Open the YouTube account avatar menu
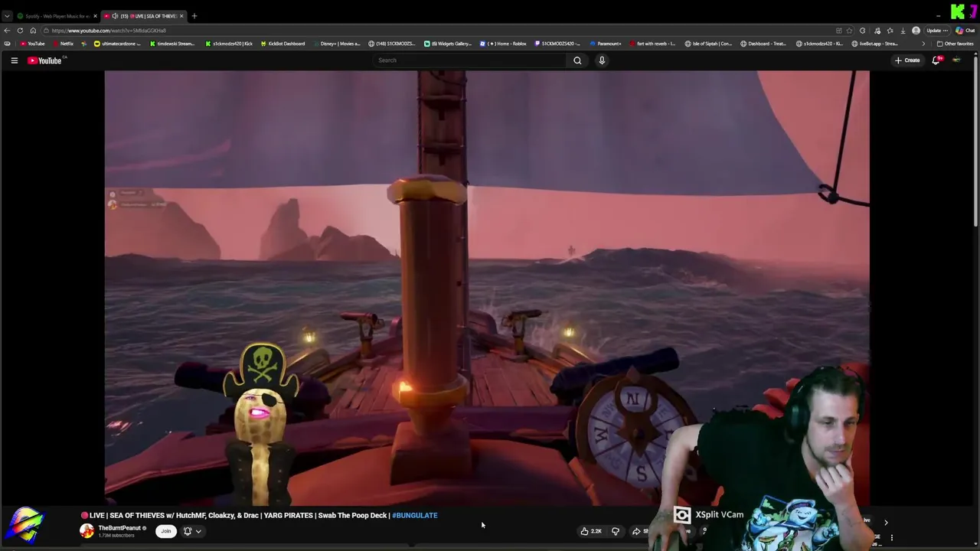Viewport: 980px width, 551px height. tap(956, 60)
